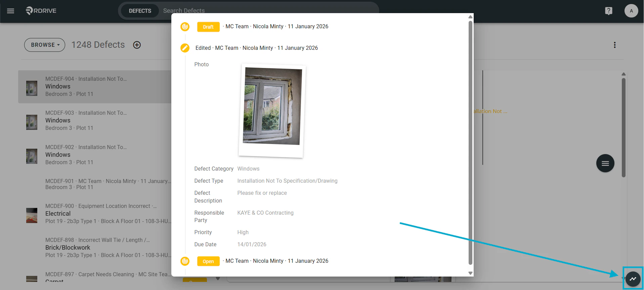Select defect MCDEF-898 Brick/Blockwork
This screenshot has height=290, width=644.
tap(95, 248)
